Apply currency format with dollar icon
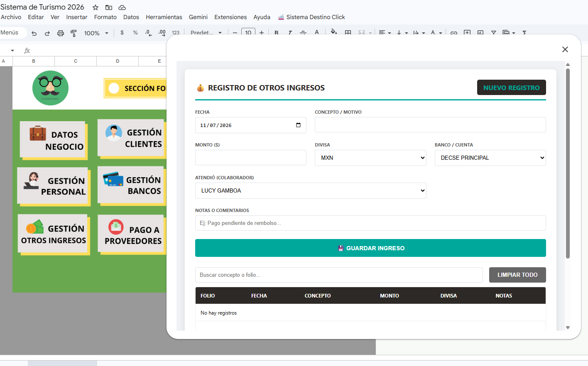This screenshot has width=588, height=366. (x=122, y=32)
